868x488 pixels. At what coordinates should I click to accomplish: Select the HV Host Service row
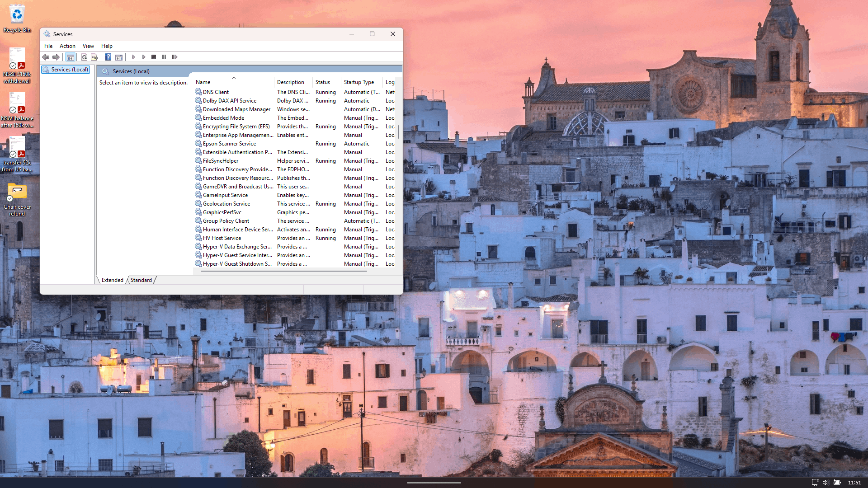coord(294,238)
